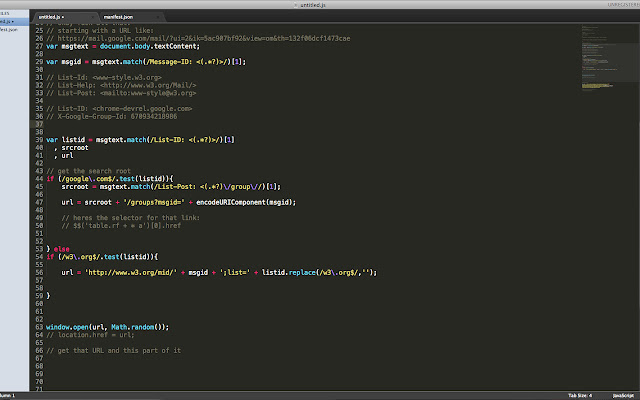This screenshot has height=400, width=640.
Task: Open the JavaScript syntax selector
Action: tap(623, 396)
